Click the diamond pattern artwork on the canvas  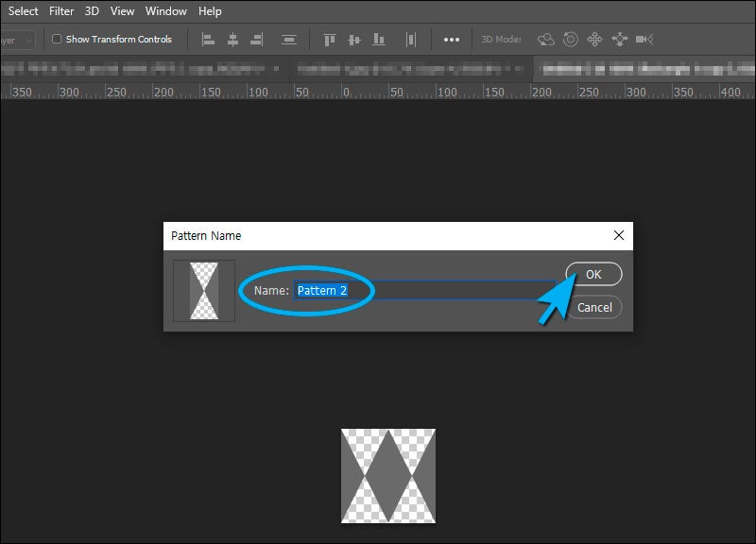tap(388, 476)
